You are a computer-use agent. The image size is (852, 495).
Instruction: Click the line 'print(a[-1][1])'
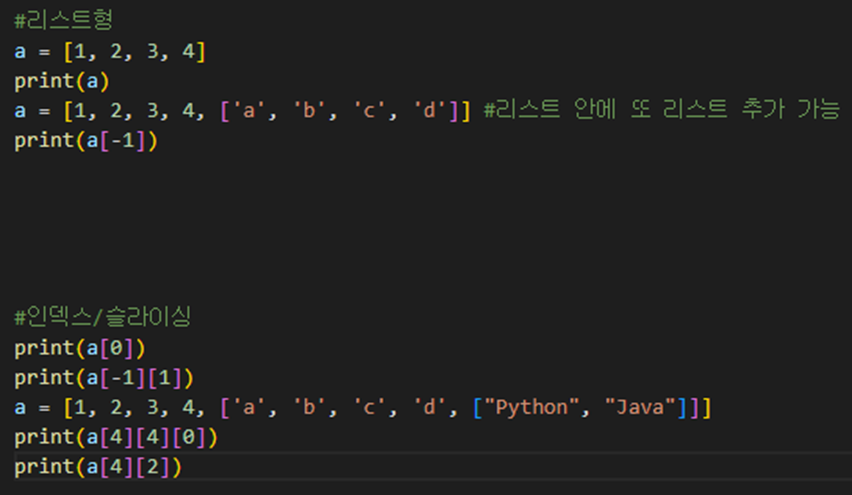(104, 378)
